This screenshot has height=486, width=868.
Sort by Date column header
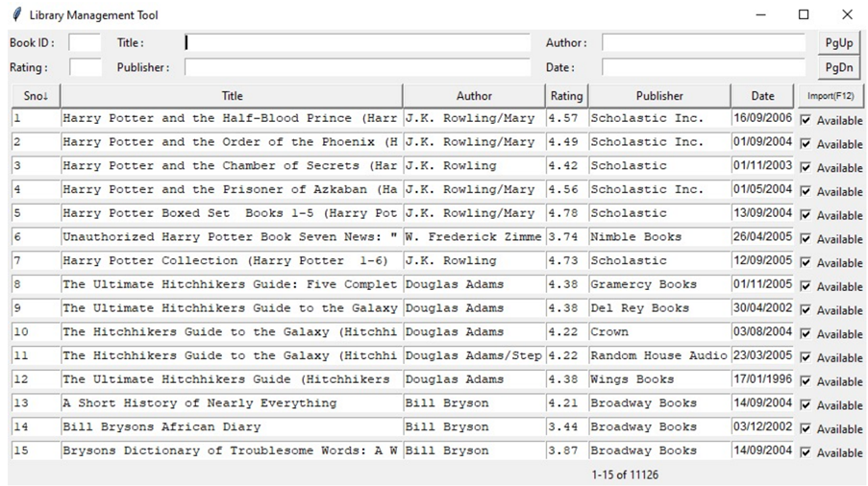(x=762, y=96)
